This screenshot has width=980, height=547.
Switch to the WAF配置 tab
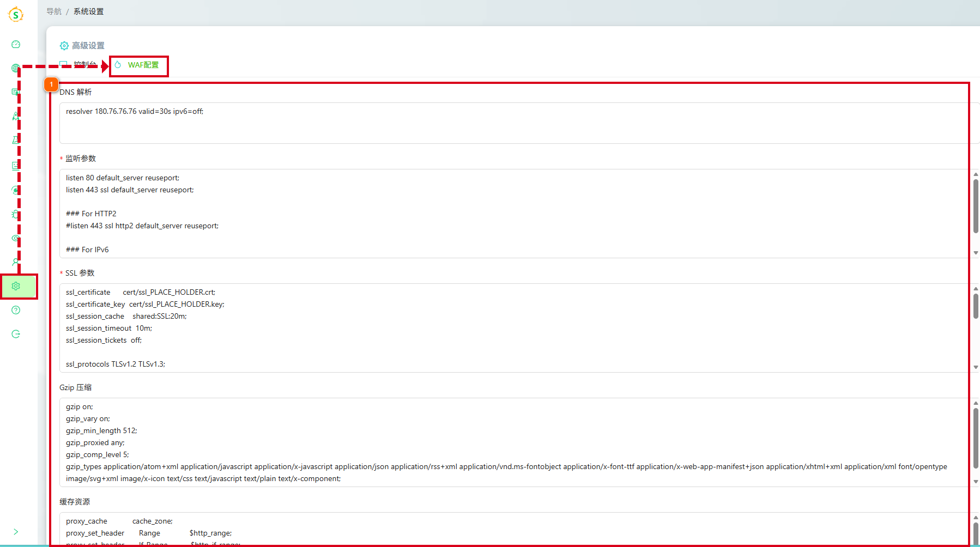click(137, 65)
